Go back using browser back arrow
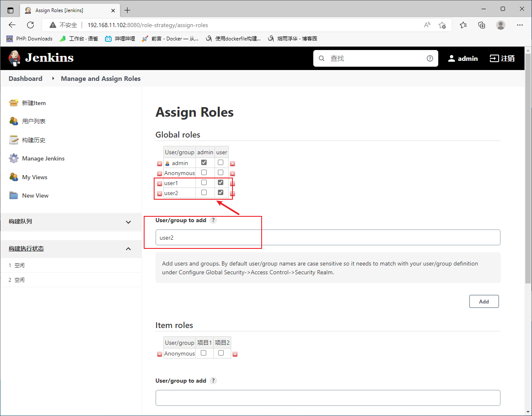Screen dimensions: 532x416 coord(12,25)
